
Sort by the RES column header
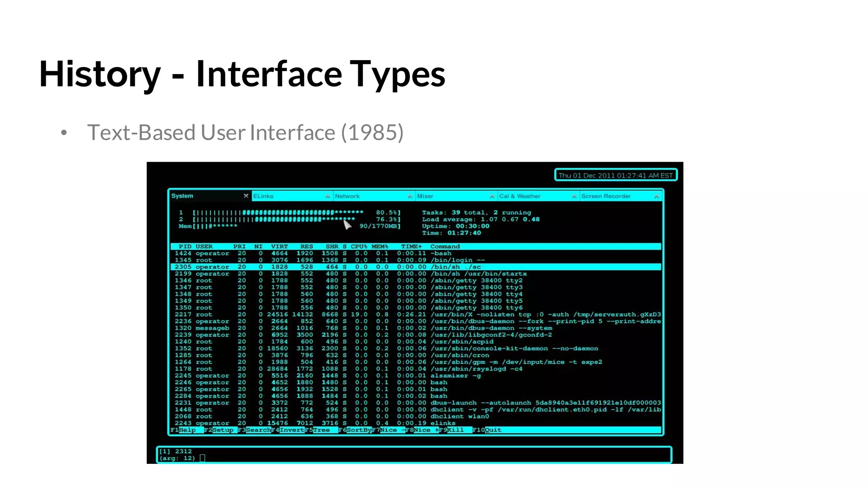307,247
